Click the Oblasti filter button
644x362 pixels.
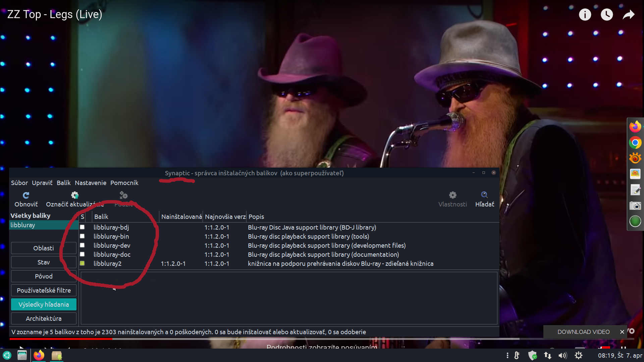click(x=44, y=248)
